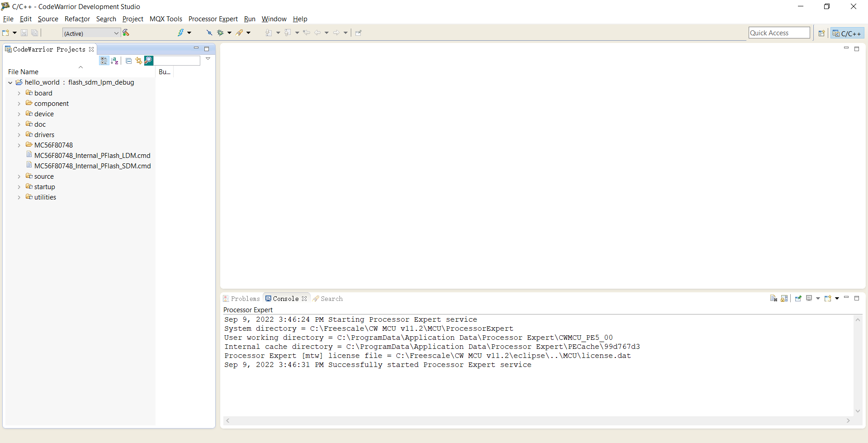Click the Save toolbar icon
This screenshot has height=443, width=868.
[x=24, y=33]
